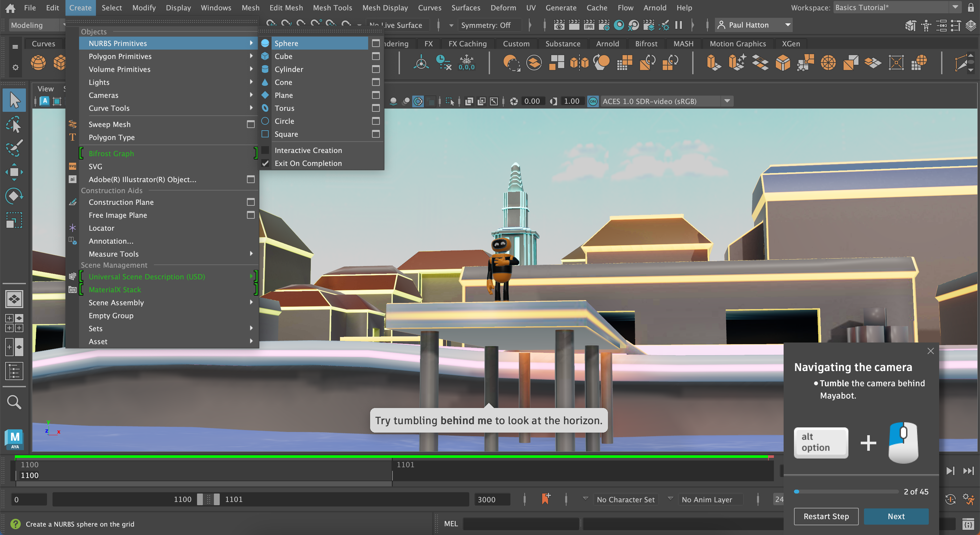
Task: Click the tutorial progress slider handle
Action: 796,492
